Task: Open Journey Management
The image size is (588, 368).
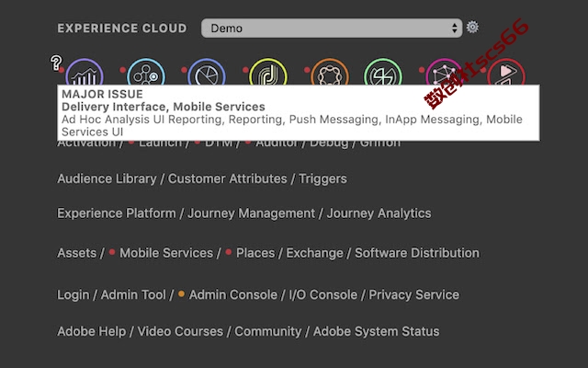Action: click(251, 213)
